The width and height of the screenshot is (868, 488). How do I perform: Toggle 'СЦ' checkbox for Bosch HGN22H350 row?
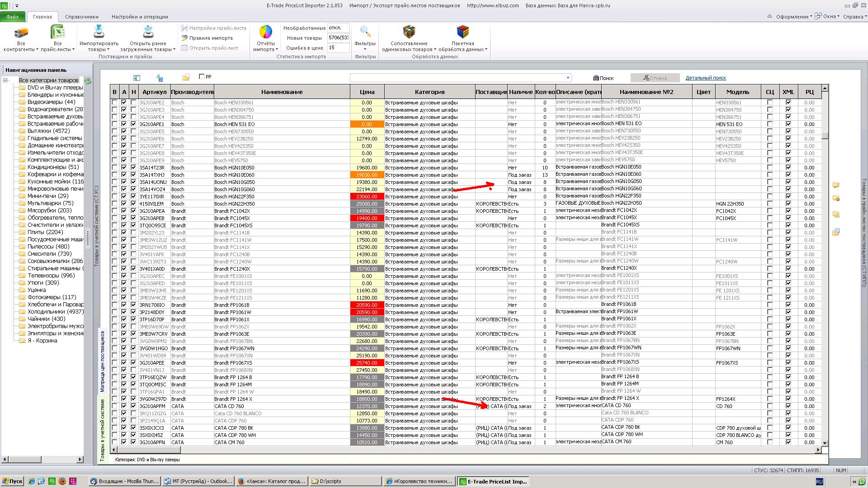pos(770,204)
